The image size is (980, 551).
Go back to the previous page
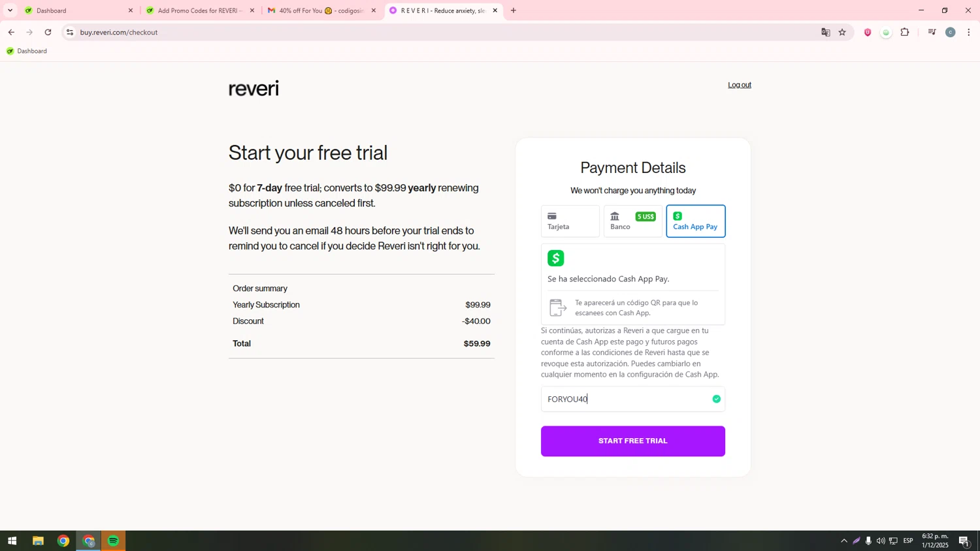pos(11,32)
